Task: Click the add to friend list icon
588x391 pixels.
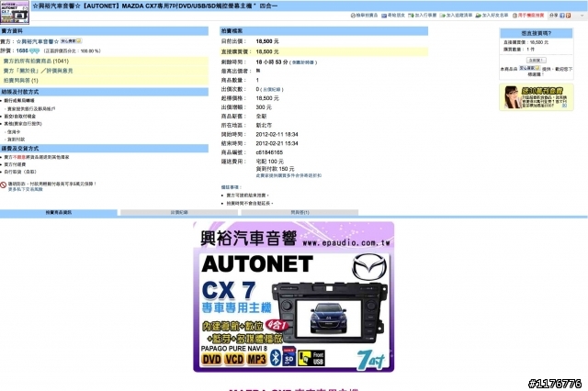Action: click(x=478, y=16)
